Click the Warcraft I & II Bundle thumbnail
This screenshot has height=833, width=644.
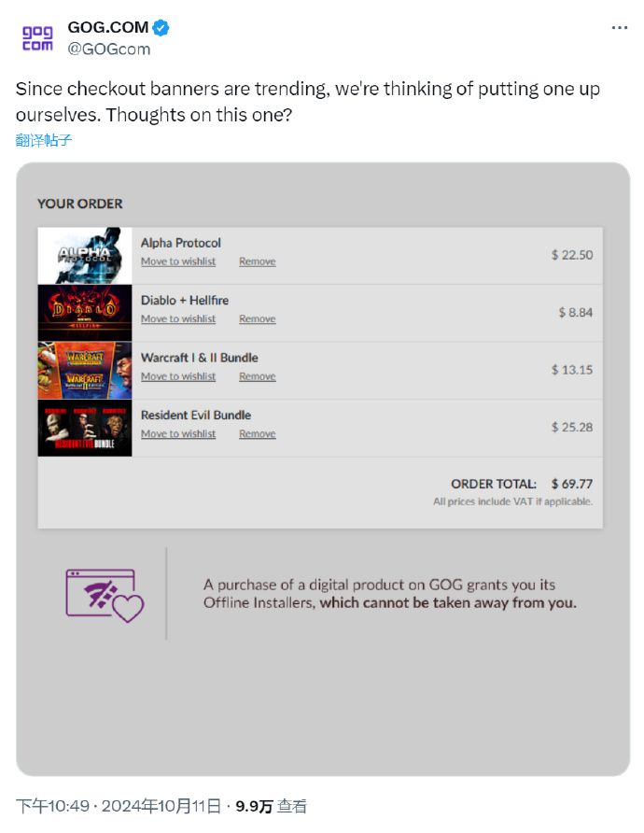tap(85, 371)
